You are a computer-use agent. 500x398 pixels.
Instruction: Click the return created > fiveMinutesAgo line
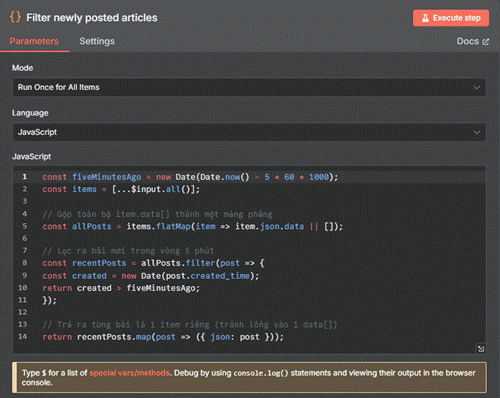click(x=121, y=288)
